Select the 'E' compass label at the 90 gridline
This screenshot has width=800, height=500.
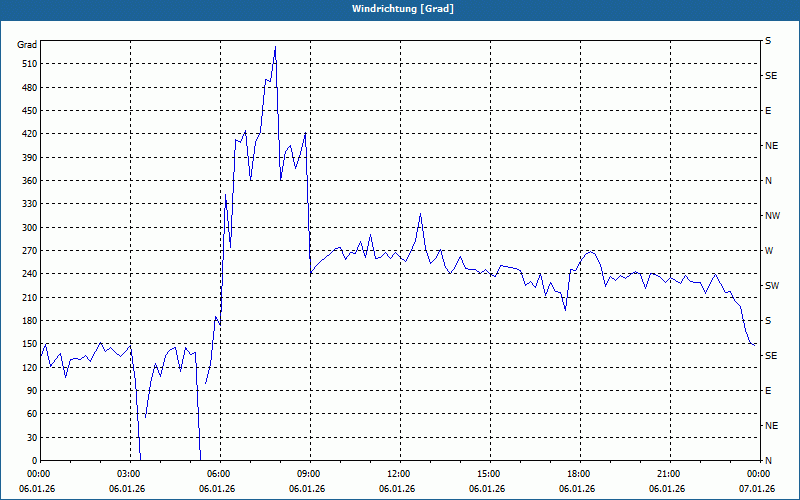click(768, 391)
